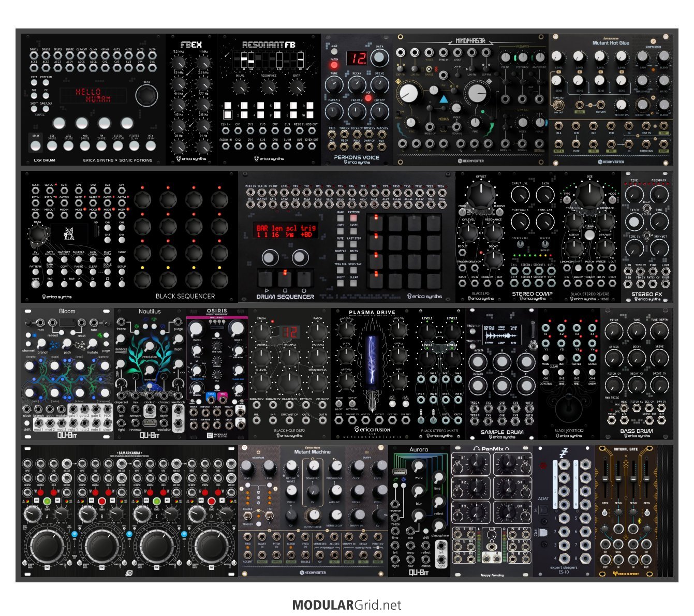Viewport: 694px width, 616px height.
Task: Select the Mutant Hot Glue module
Action: (x=611, y=99)
